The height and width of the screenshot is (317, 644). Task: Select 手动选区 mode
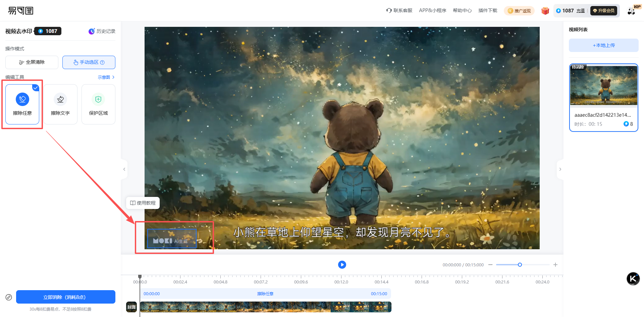pos(89,62)
